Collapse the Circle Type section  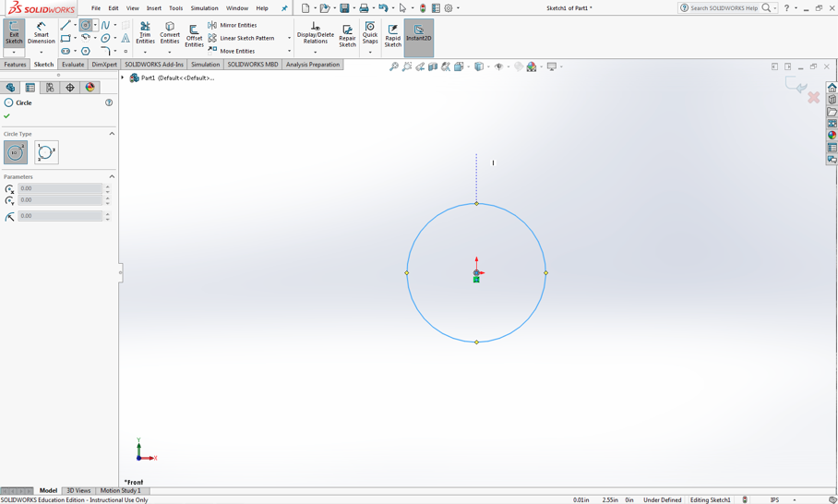[x=112, y=134]
